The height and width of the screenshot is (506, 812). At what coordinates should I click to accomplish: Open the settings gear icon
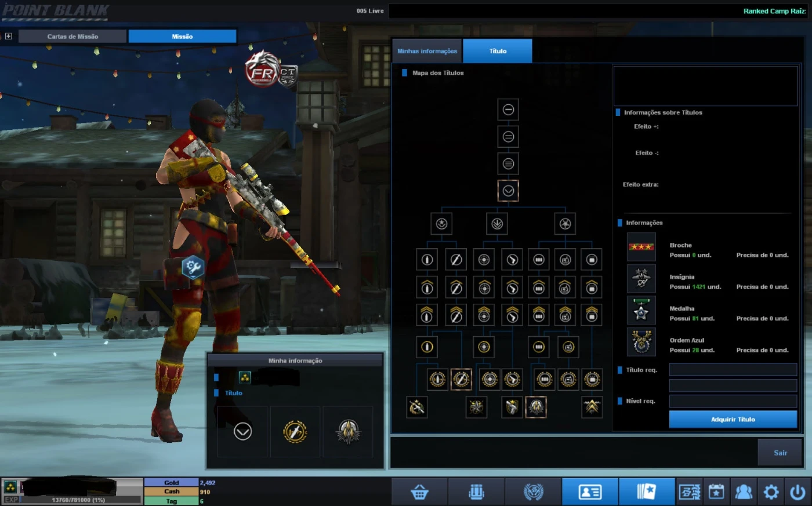tap(771, 492)
